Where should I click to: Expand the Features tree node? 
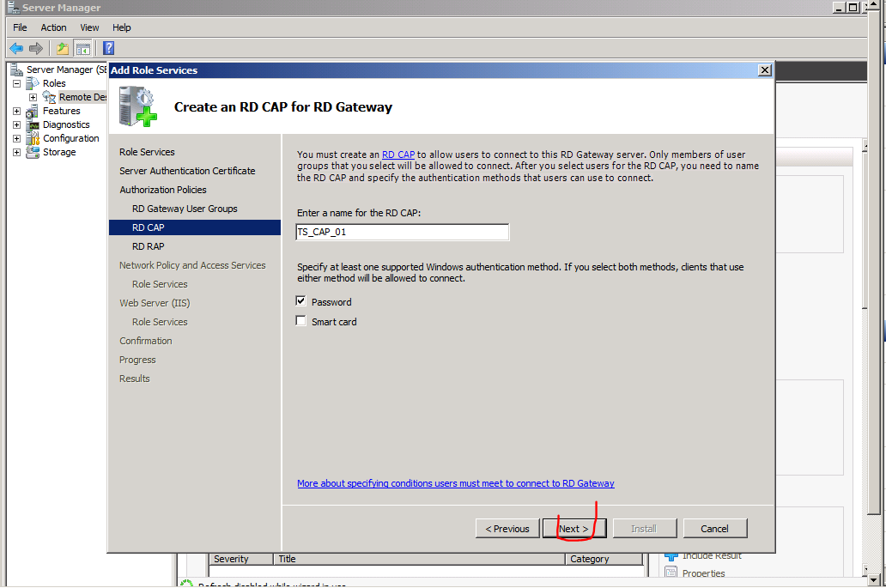pyautogui.click(x=17, y=112)
